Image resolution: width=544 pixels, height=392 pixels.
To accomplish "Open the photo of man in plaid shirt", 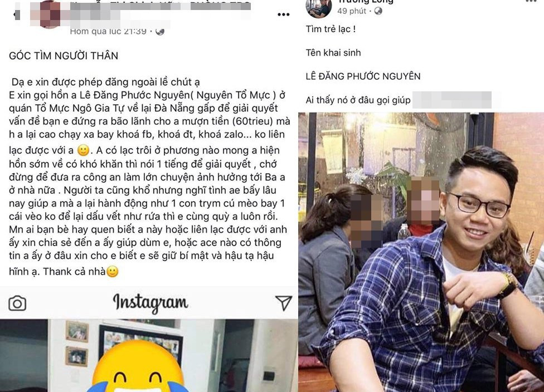I will point(421,252).
